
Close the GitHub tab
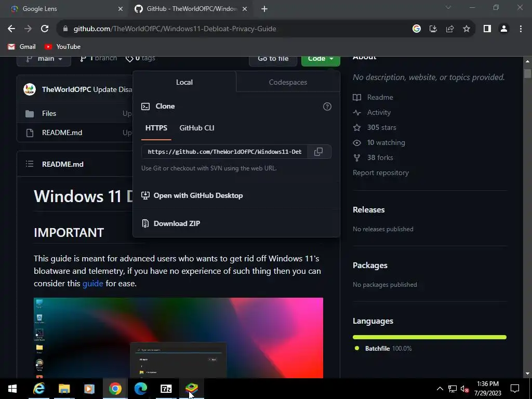pos(245,9)
